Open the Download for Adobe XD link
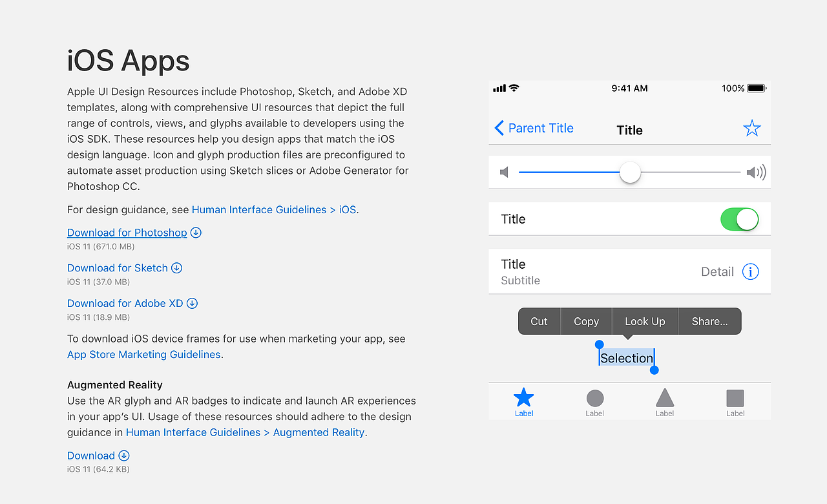 pyautogui.click(x=125, y=303)
